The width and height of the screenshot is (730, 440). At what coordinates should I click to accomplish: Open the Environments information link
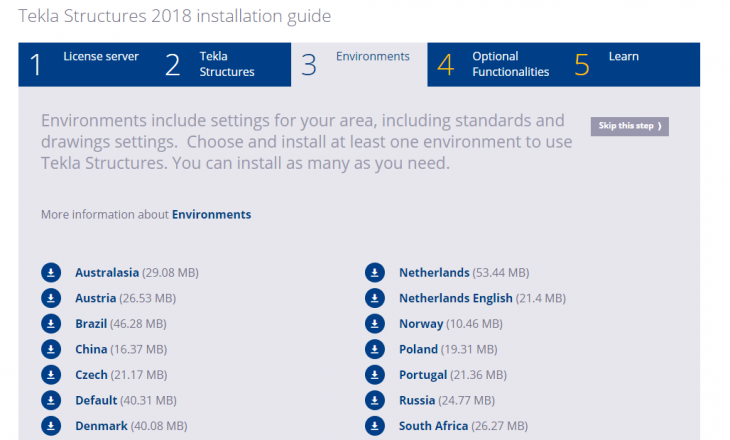[211, 214]
